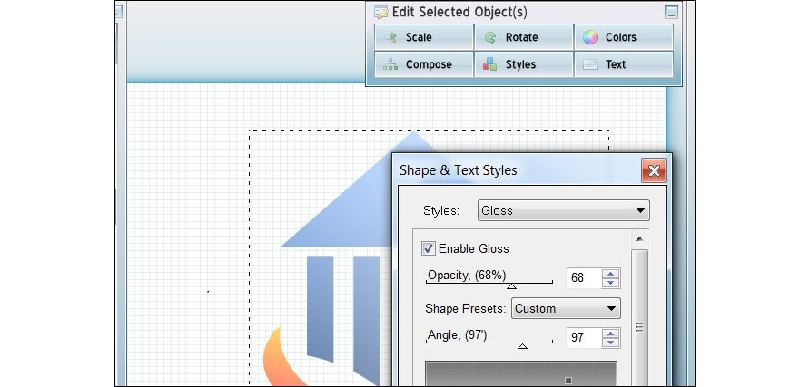Image resolution: width=800 pixels, height=387 pixels.
Task: Click the scroll up arrow in styles panel
Action: (x=639, y=239)
